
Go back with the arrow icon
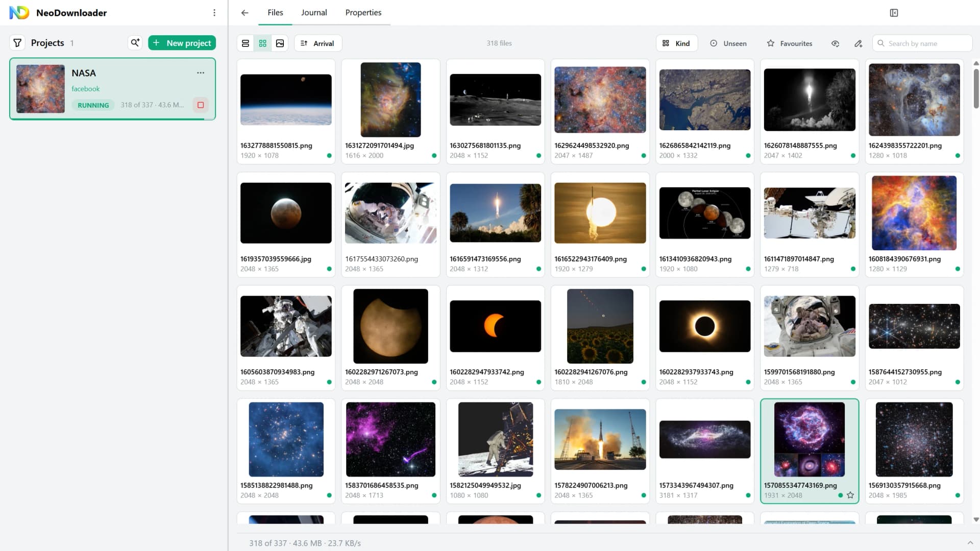pos(245,13)
